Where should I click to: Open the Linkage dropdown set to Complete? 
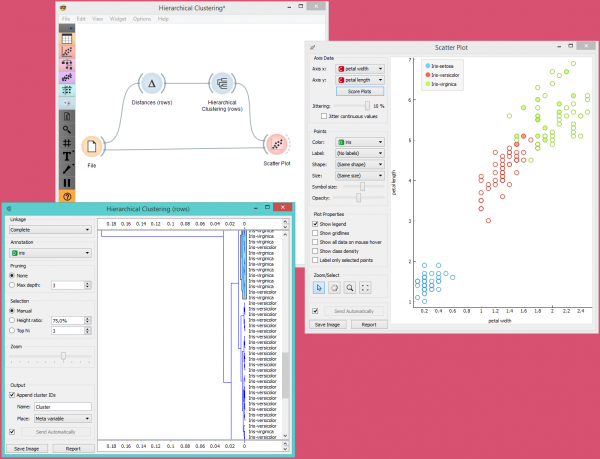point(49,228)
